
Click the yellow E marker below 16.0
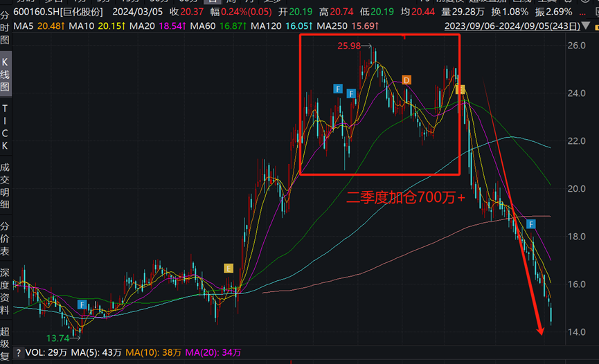point(228,269)
